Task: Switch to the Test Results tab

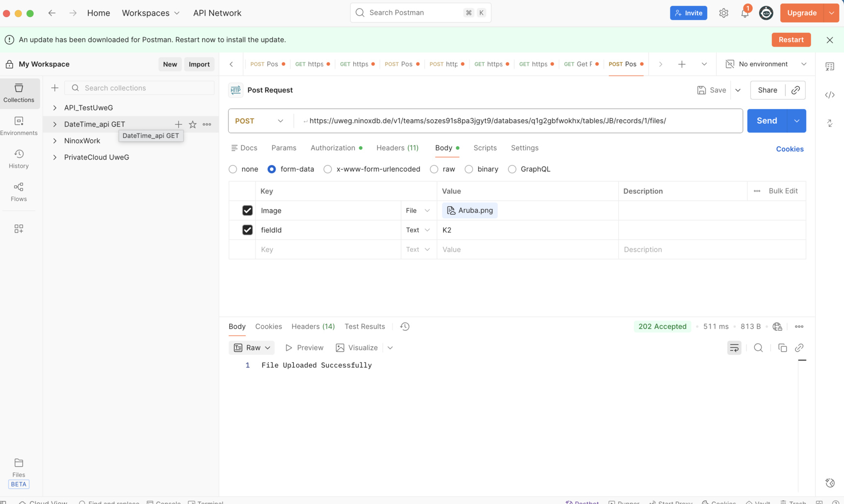Action: point(364,327)
